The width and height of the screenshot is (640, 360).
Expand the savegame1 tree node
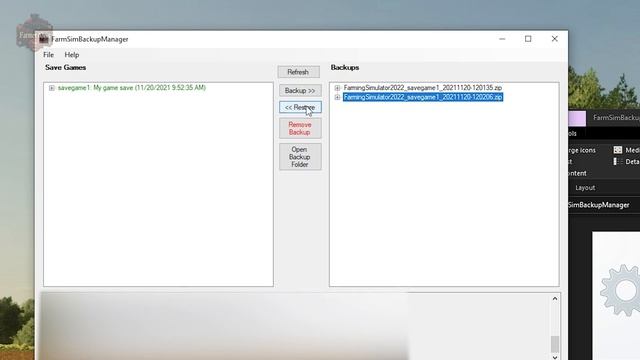(x=52, y=88)
